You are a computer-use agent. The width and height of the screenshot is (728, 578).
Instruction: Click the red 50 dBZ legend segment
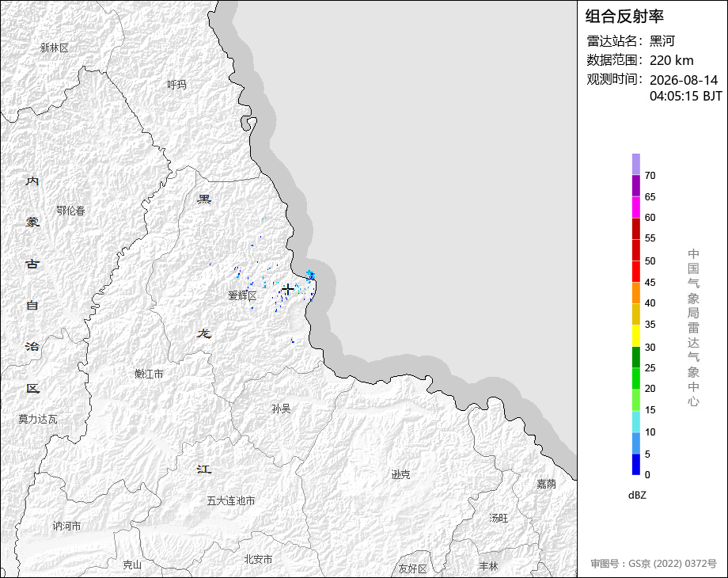pos(636,250)
